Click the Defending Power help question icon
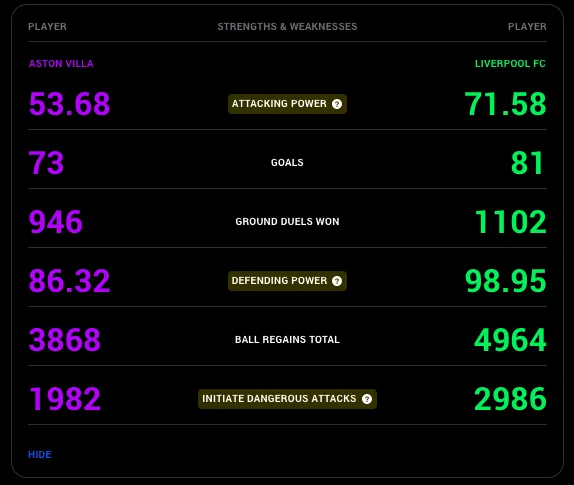This screenshot has width=574, height=485. [337, 281]
